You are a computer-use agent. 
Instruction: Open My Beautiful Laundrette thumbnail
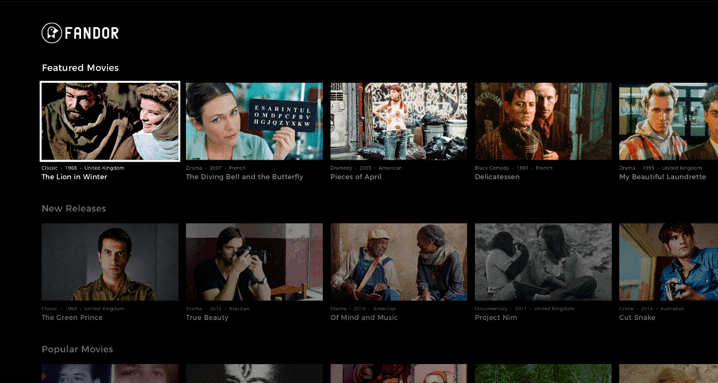click(669, 121)
